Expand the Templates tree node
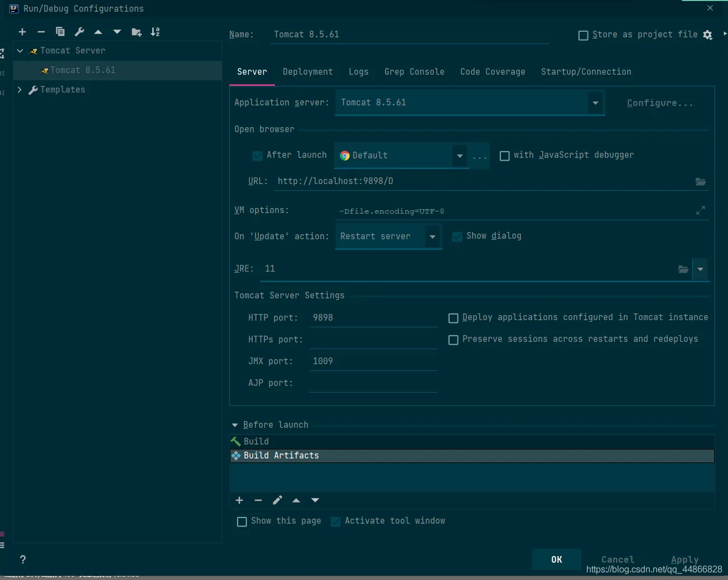728x580 pixels. tap(20, 90)
